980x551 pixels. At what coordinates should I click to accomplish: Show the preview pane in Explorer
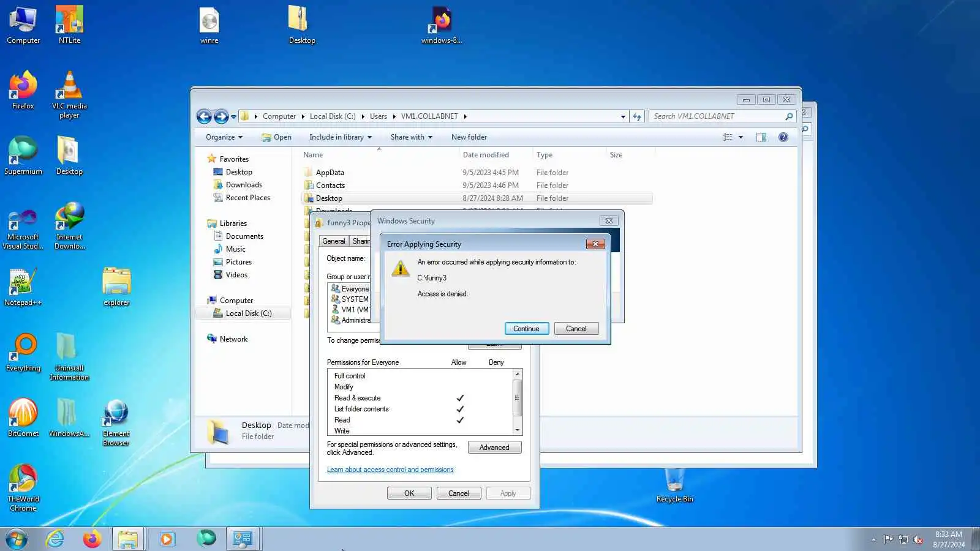(x=761, y=137)
